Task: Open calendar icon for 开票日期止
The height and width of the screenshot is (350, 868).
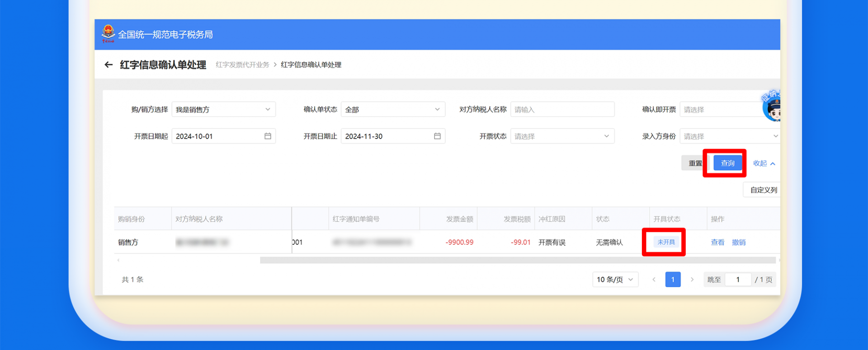Action: click(437, 136)
